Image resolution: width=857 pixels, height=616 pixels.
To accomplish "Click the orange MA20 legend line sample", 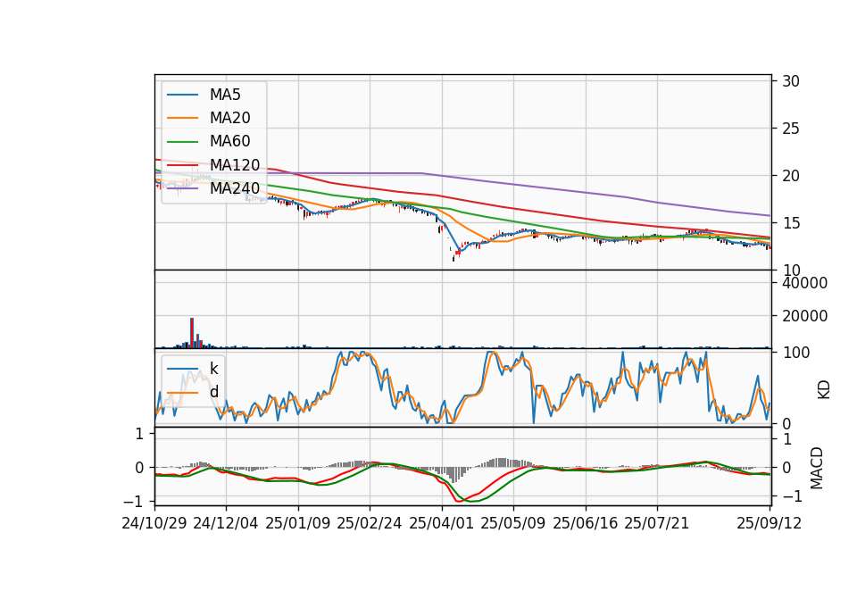I will click(182, 118).
